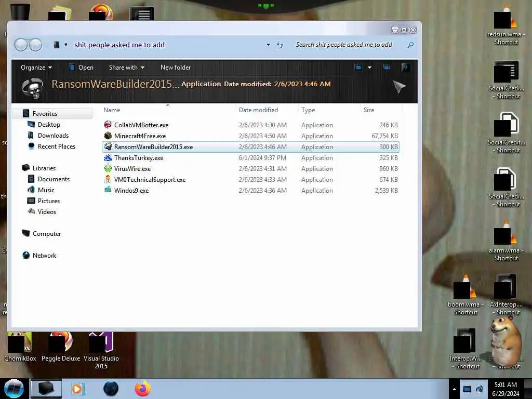Viewport: 532px width, 399px height.
Task: Show the preview pane icon
Action: click(x=387, y=68)
